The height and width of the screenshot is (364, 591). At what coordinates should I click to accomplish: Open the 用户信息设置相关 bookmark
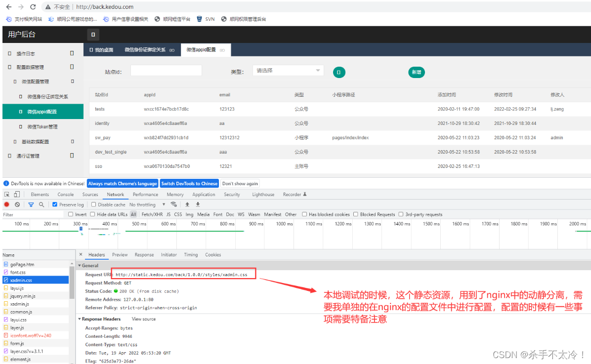[126, 19]
